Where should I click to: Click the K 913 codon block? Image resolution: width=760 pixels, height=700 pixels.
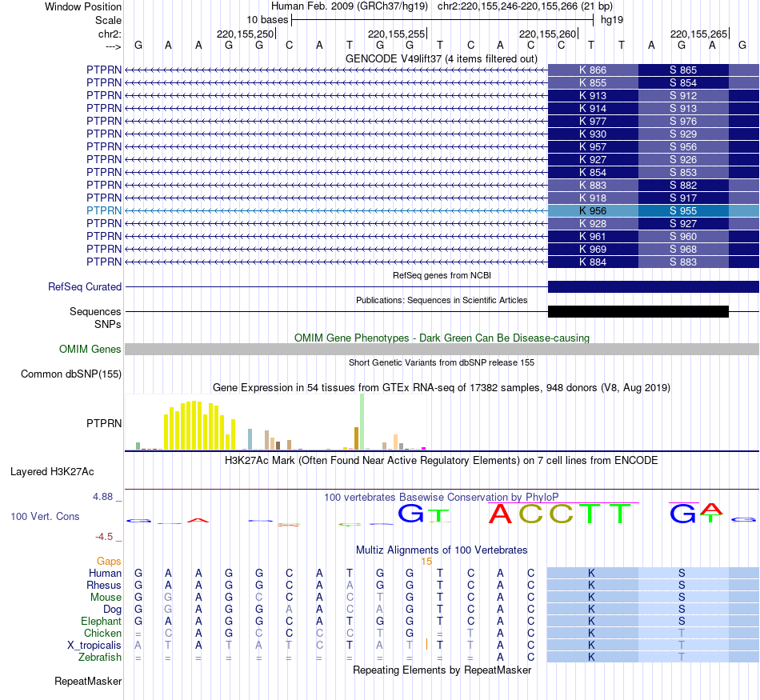594,96
